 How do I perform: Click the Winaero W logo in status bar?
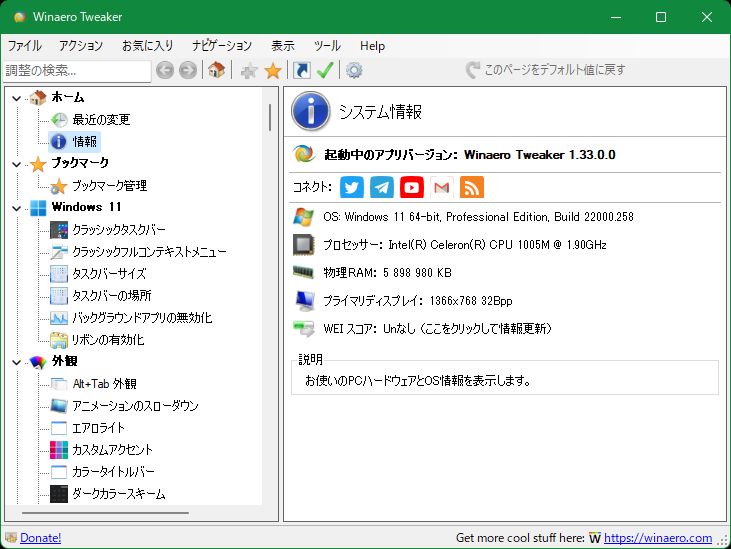point(595,538)
